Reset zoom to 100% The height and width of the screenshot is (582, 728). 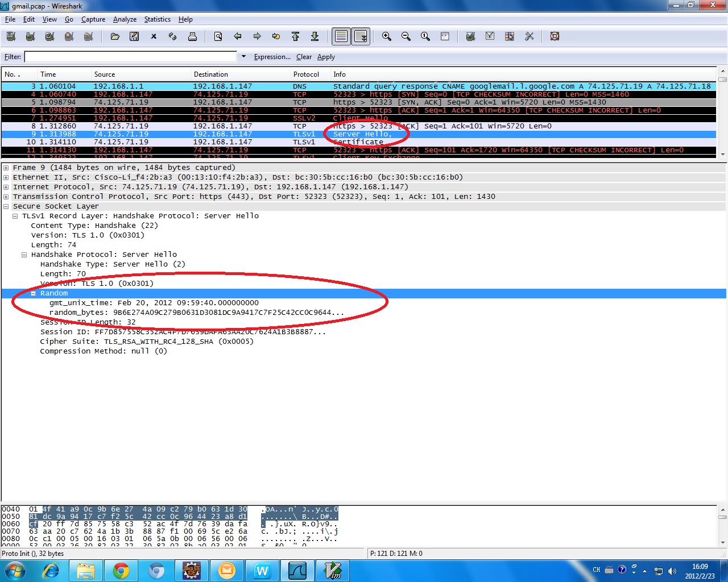point(425,36)
